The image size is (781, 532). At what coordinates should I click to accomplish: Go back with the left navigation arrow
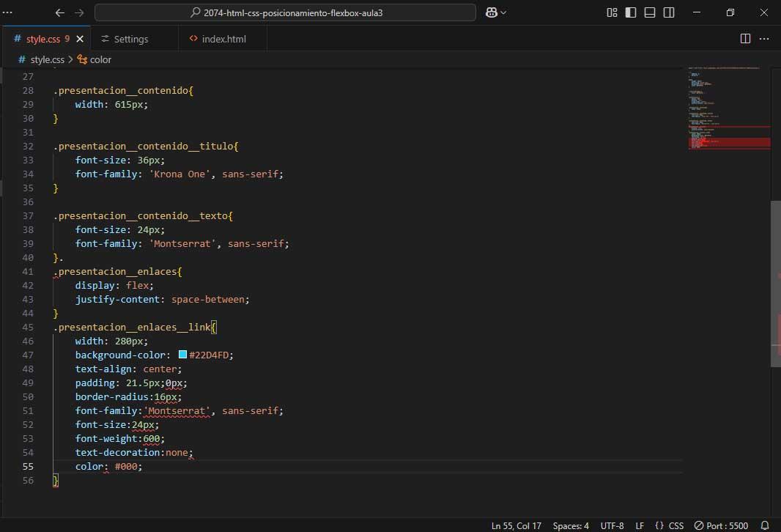[x=60, y=12]
